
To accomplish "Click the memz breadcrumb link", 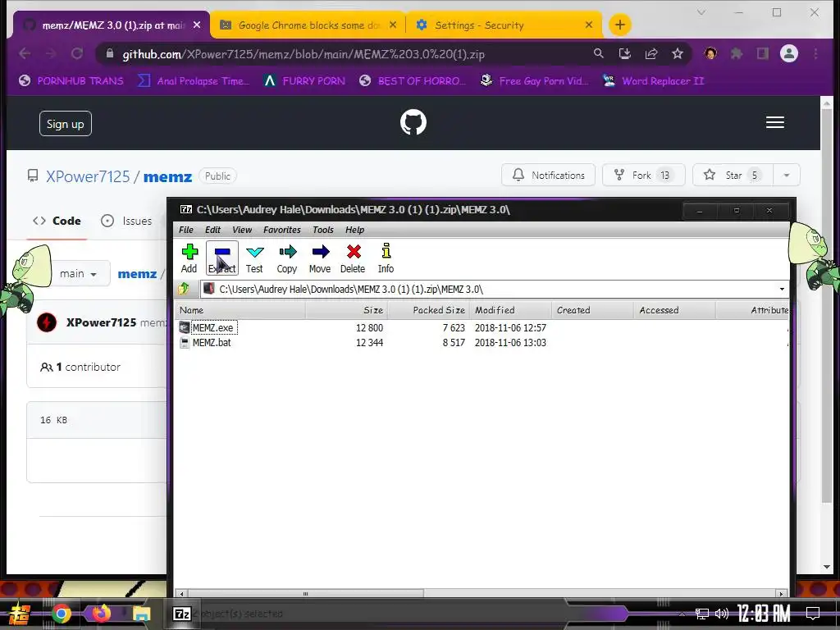I will pyautogui.click(x=137, y=274).
